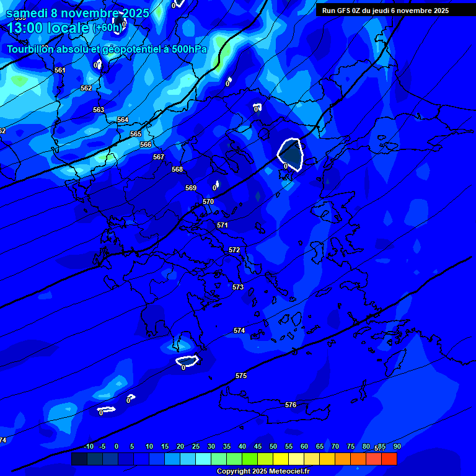The height and width of the screenshot is (476, 476).
Task: Click the 576 contour label near Crete
Action: 291,405
